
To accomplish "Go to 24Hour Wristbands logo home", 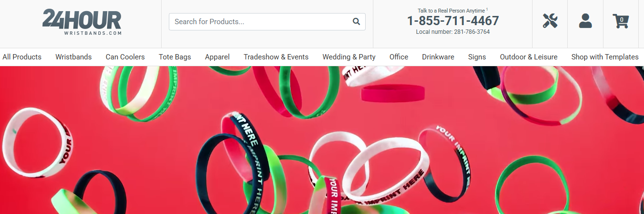I will (x=82, y=22).
